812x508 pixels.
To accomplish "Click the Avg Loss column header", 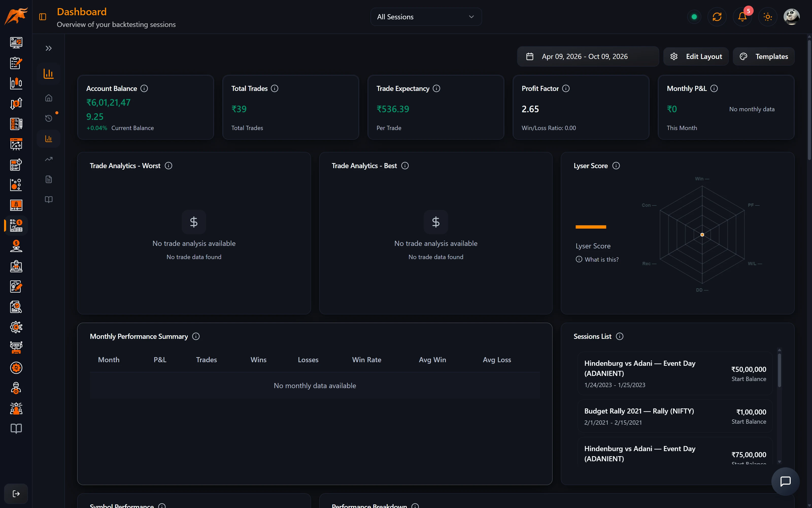I will (x=497, y=360).
